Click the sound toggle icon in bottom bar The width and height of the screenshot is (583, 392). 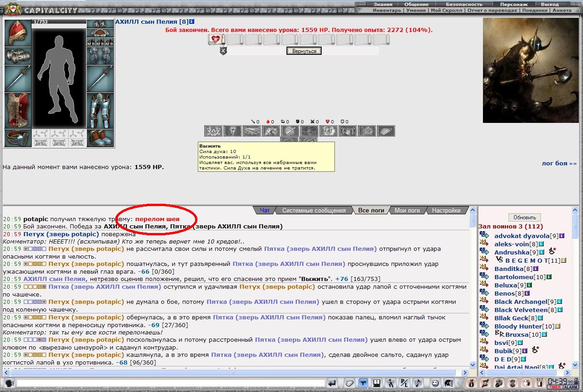(418, 383)
